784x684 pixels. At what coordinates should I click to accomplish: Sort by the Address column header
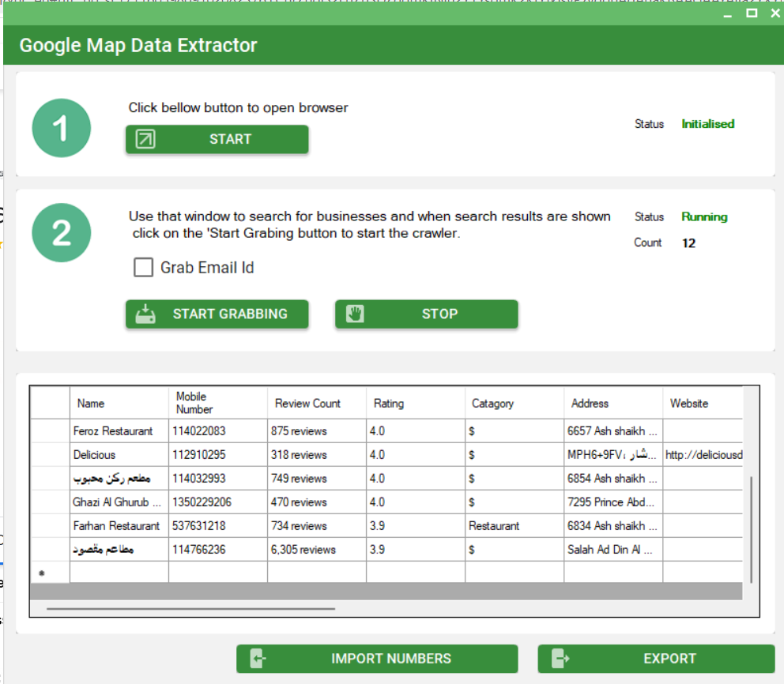[613, 403]
